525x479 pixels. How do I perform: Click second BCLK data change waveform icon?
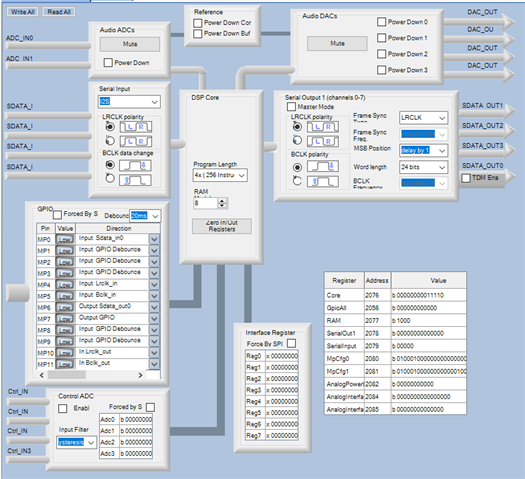click(135, 180)
